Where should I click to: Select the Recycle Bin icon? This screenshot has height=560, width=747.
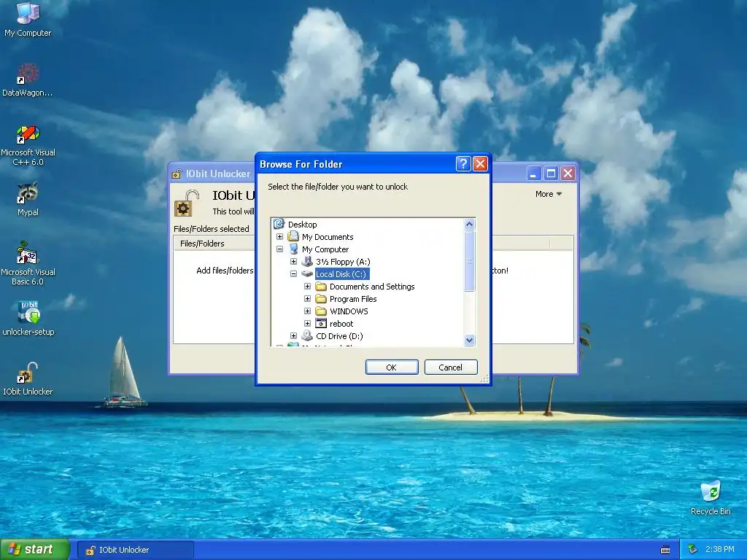click(711, 497)
